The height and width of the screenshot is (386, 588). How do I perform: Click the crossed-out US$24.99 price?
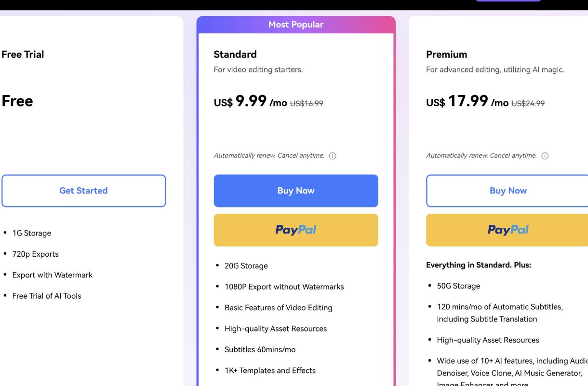[x=528, y=103]
